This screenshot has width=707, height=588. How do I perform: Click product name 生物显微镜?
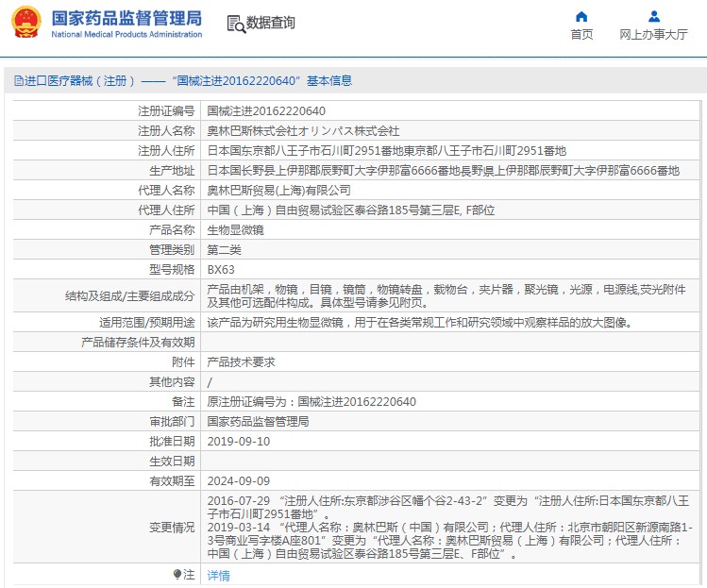pos(235,230)
